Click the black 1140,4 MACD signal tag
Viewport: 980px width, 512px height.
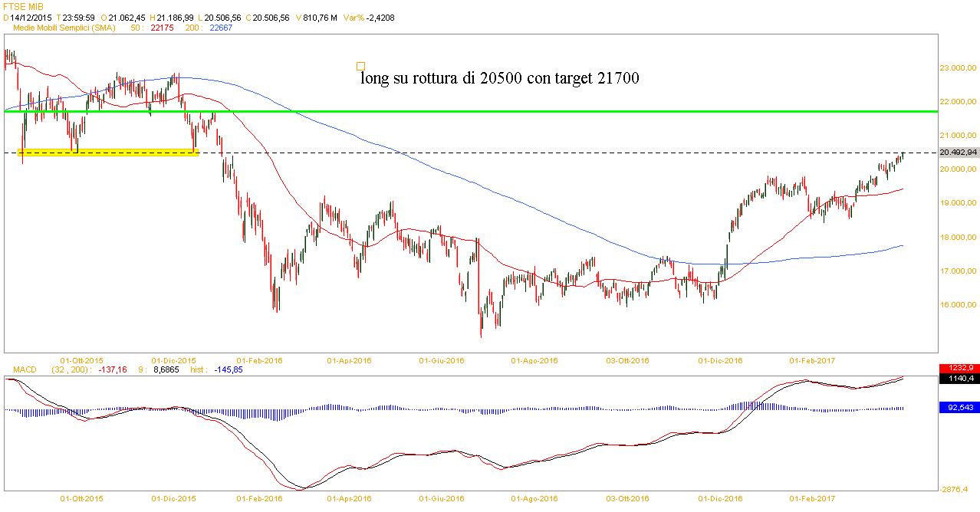(x=959, y=378)
